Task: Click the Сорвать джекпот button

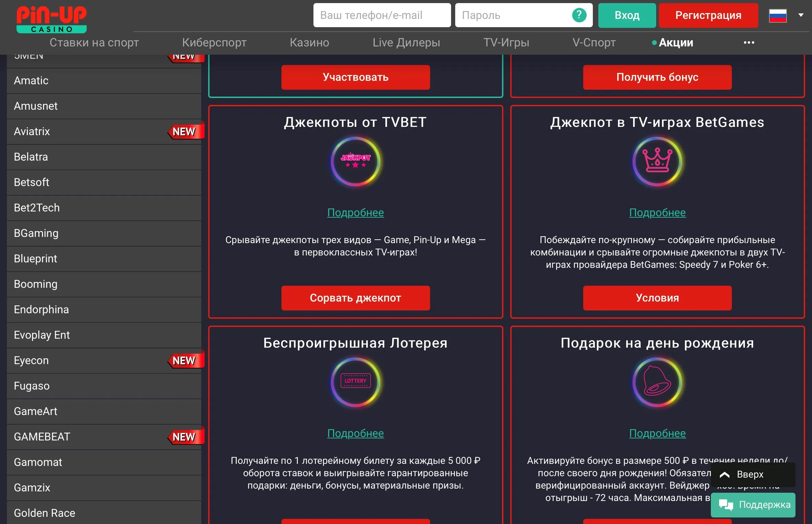Action: point(355,298)
